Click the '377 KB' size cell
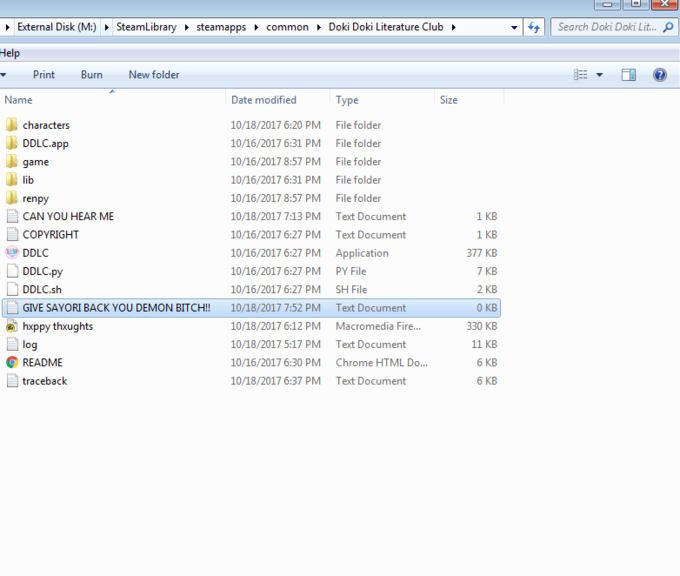Viewport: 680px width, 576px height. [482, 253]
